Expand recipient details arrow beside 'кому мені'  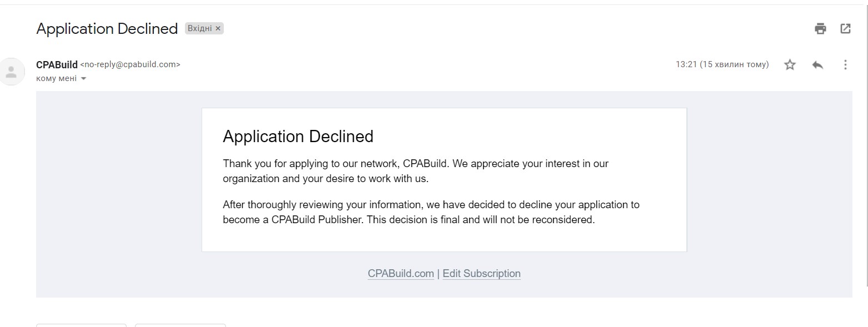(84, 79)
